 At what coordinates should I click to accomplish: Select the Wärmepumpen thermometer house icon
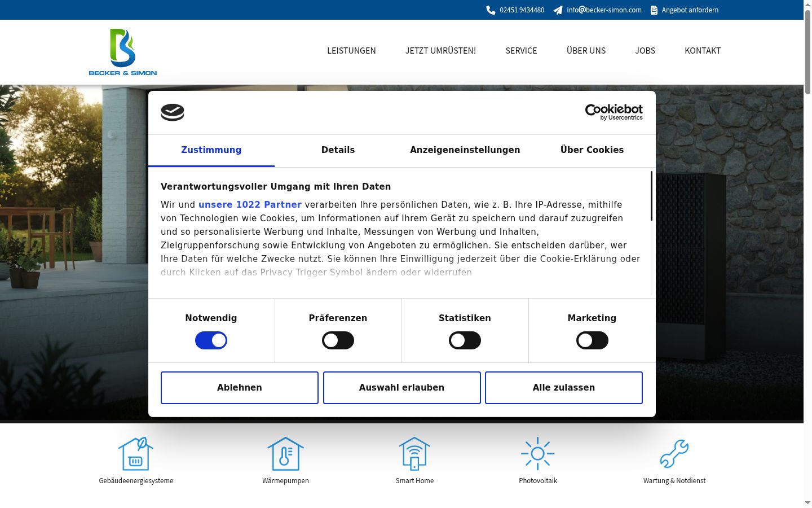tap(285, 454)
